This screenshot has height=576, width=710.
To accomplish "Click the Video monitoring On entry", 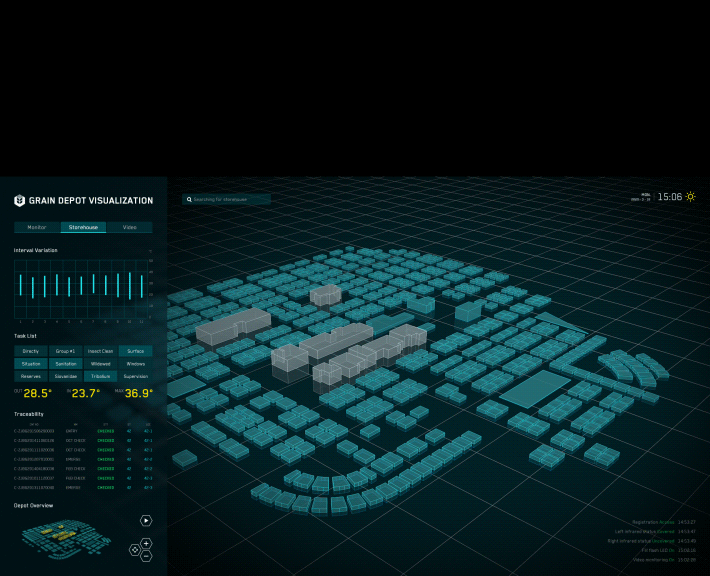I will (664, 560).
